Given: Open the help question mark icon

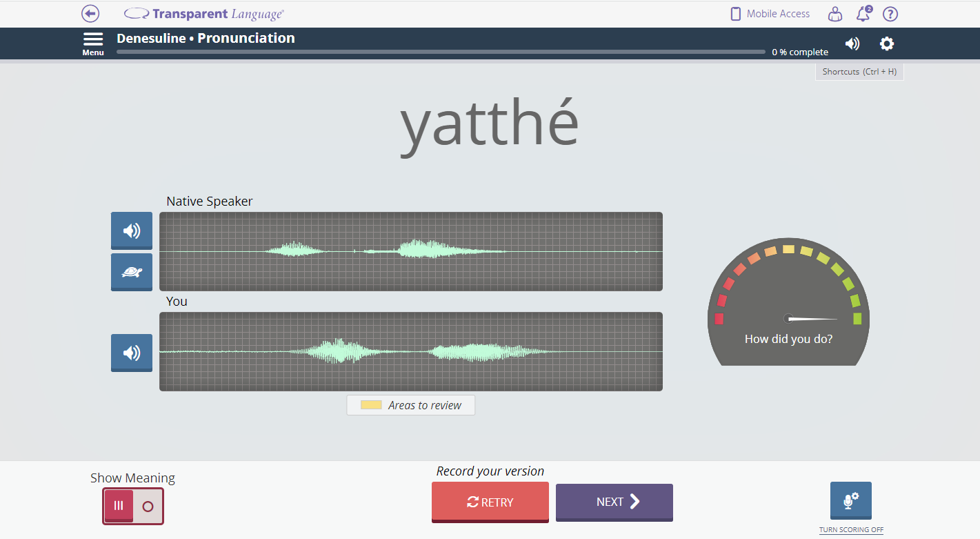Looking at the screenshot, I should 890,14.
